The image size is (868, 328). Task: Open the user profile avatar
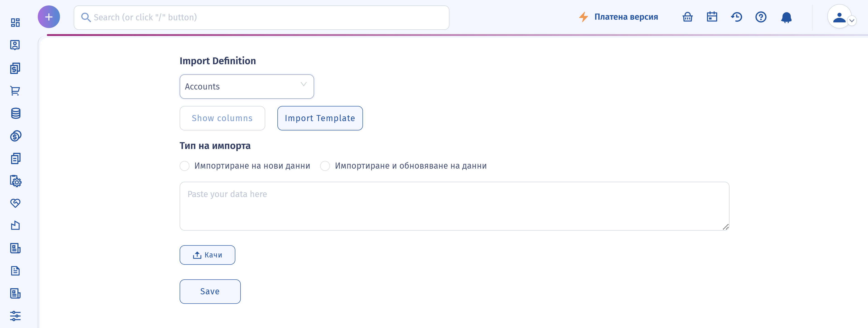[x=839, y=17]
